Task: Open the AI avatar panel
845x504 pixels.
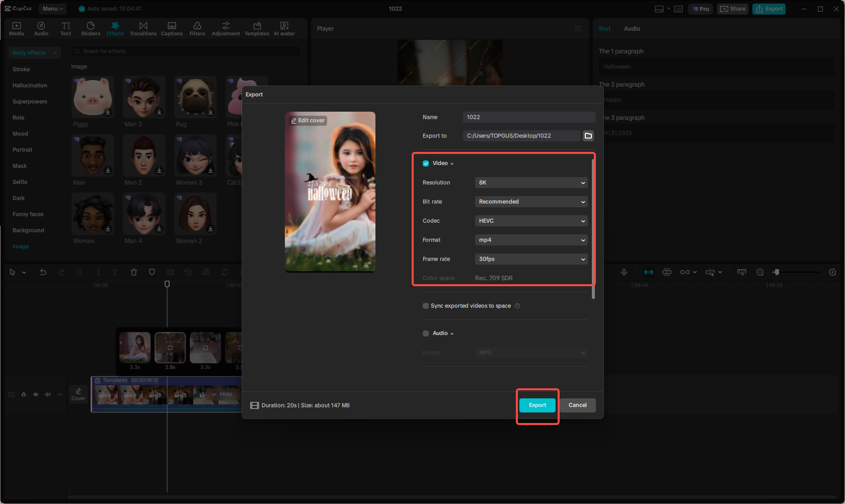Action: pyautogui.click(x=284, y=28)
